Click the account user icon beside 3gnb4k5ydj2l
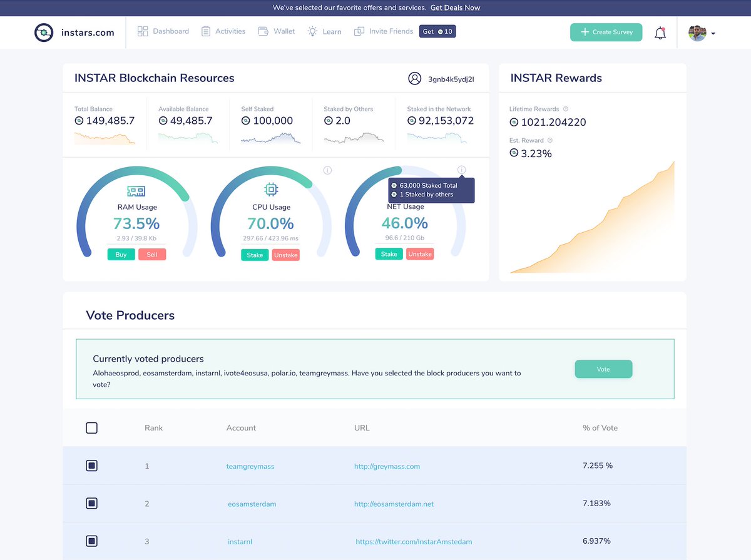The image size is (751, 560). (x=414, y=79)
